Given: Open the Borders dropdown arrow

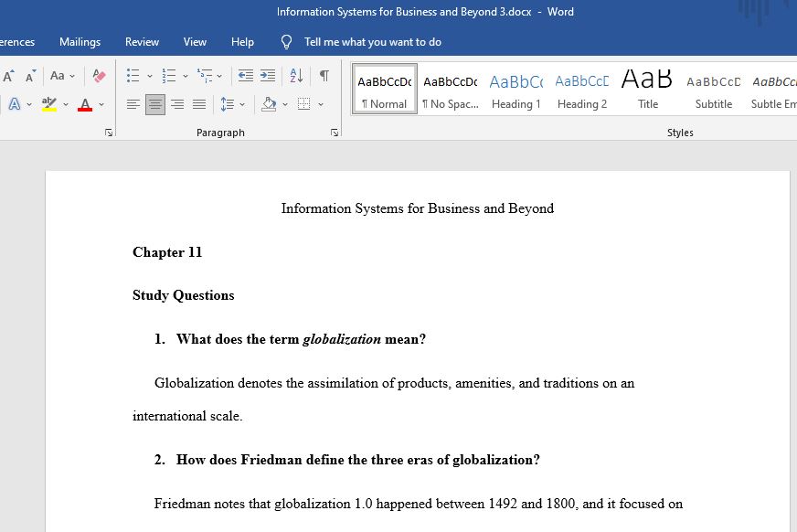Looking at the screenshot, I should tap(321, 105).
